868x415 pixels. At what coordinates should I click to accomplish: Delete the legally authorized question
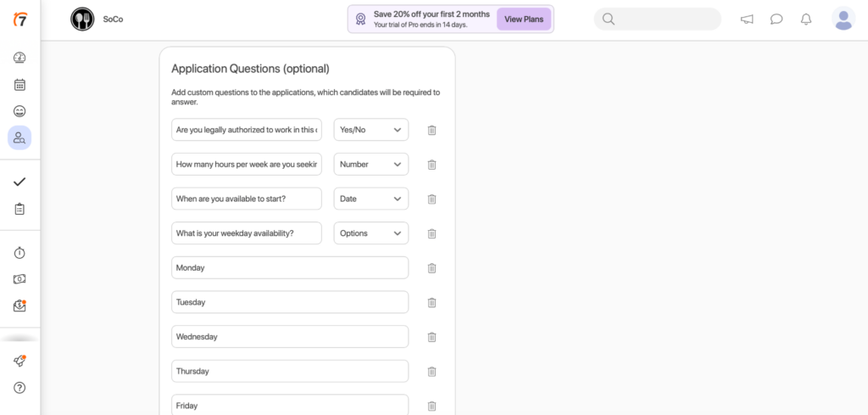431,130
